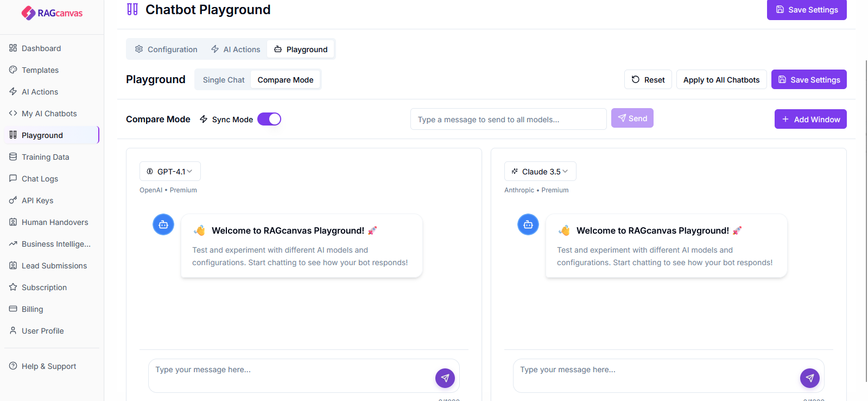868x401 pixels.
Task: Open the AI Actions tab
Action: point(235,49)
